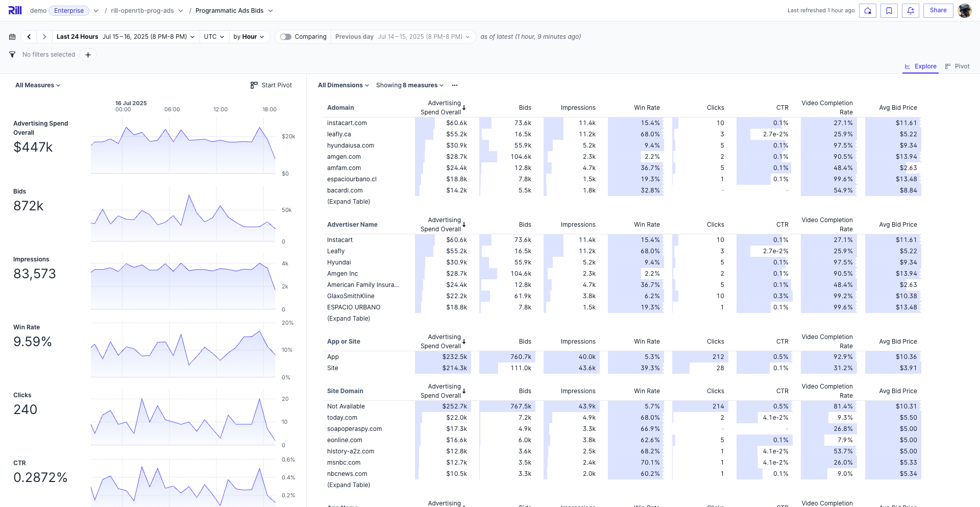Click the Share button
The height and width of the screenshot is (507, 980).
click(x=938, y=10)
